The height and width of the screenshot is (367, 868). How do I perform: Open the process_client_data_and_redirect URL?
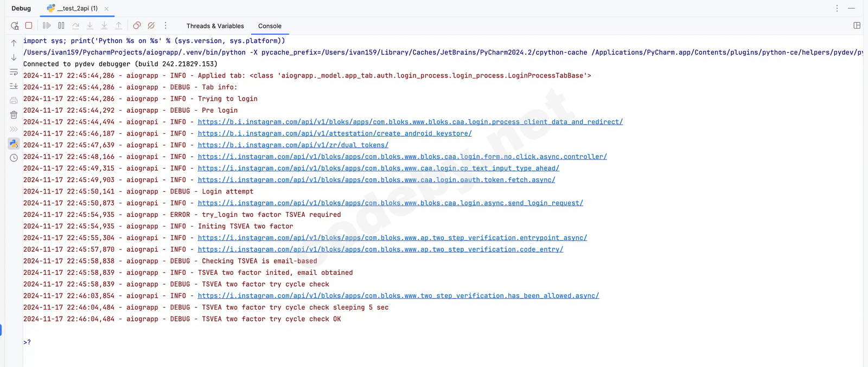point(410,122)
